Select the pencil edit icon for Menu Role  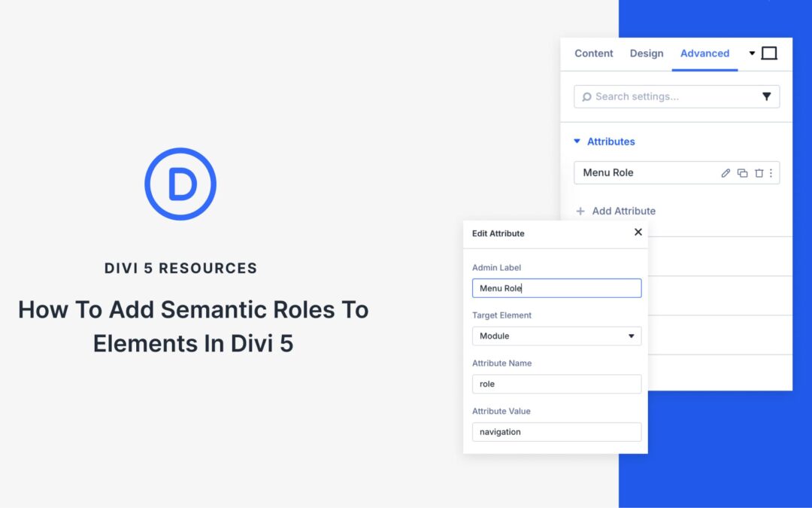(x=726, y=173)
